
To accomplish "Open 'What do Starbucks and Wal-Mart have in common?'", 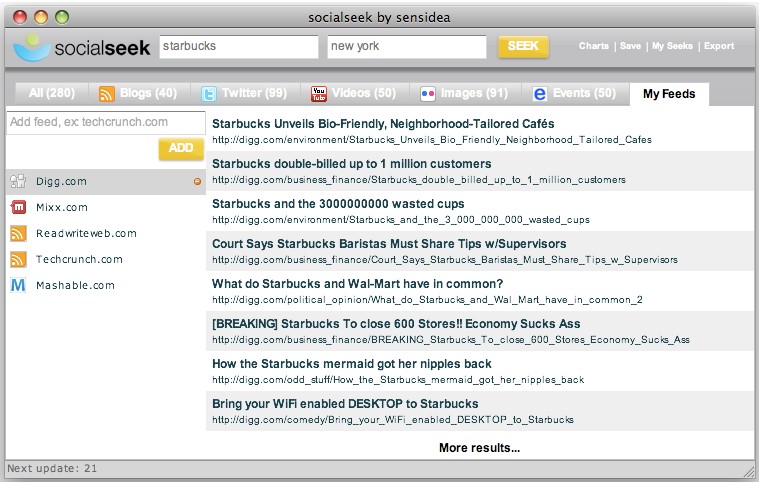I will [x=357, y=284].
